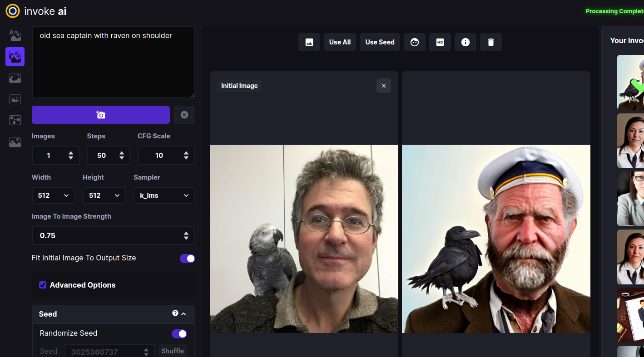
Task: Click the prompt text box with sea captain text
Action: point(113,62)
